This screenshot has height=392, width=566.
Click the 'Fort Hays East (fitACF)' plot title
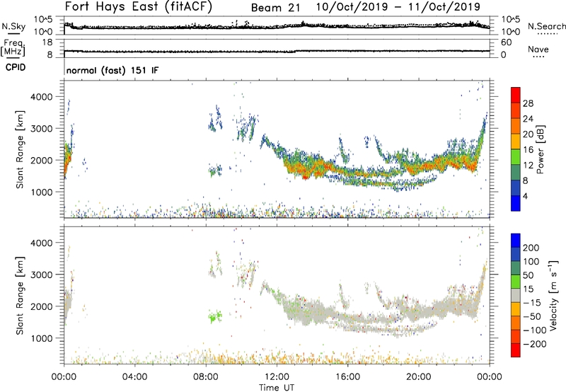click(x=139, y=6)
